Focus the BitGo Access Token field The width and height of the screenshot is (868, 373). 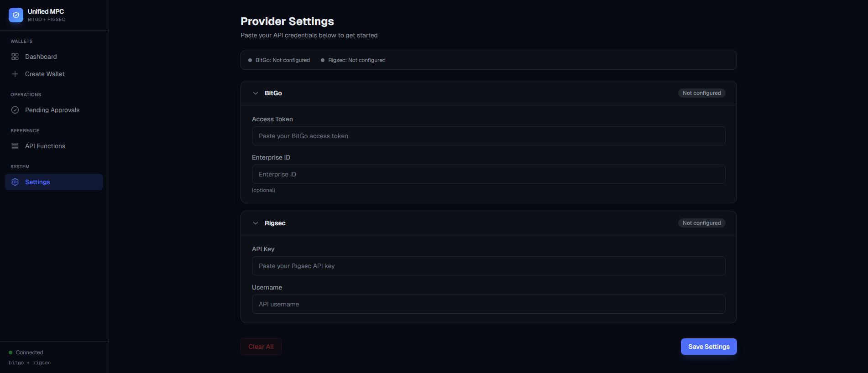coord(488,136)
